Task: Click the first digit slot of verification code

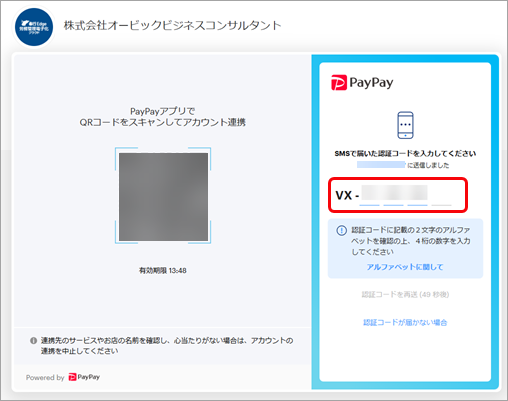Action: [x=369, y=196]
